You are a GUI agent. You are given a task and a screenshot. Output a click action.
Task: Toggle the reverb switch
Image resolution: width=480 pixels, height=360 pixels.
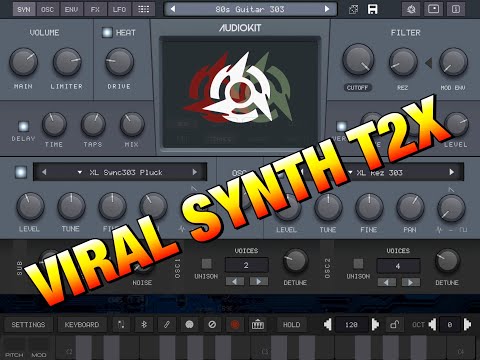tap(341, 126)
